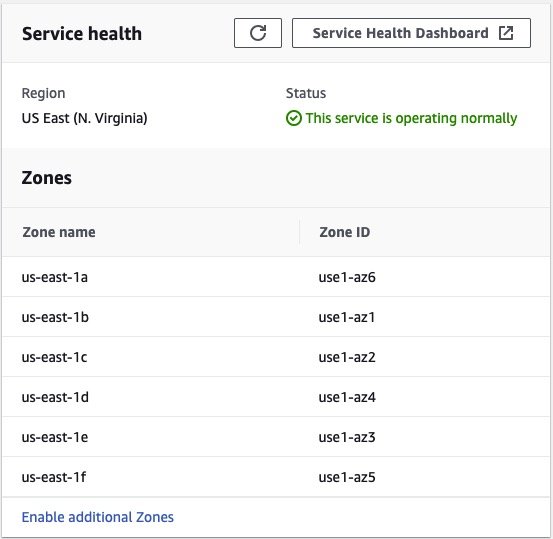Refresh the service health panel
The width and height of the screenshot is (553, 539).
click(258, 33)
